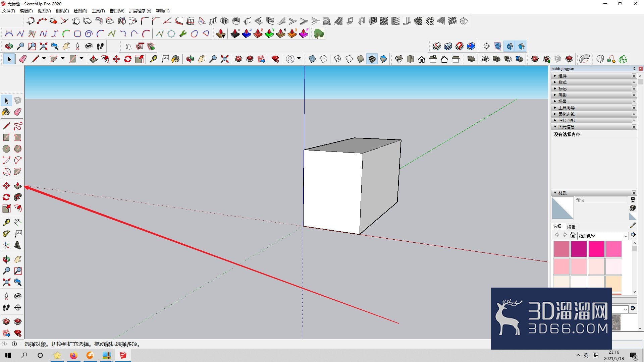This screenshot has width=644, height=362.
Task: Activate the Rotate tool in left toolbar
Action: (6, 197)
